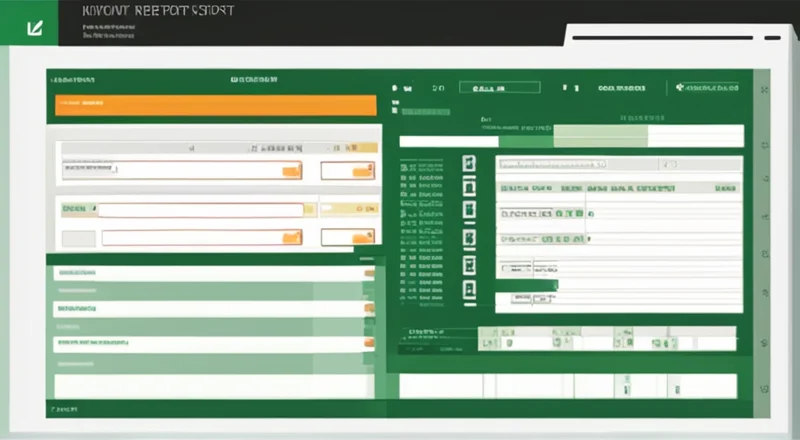
Task: Toggle green checkboxes in second white table data row
Action: point(566,239)
